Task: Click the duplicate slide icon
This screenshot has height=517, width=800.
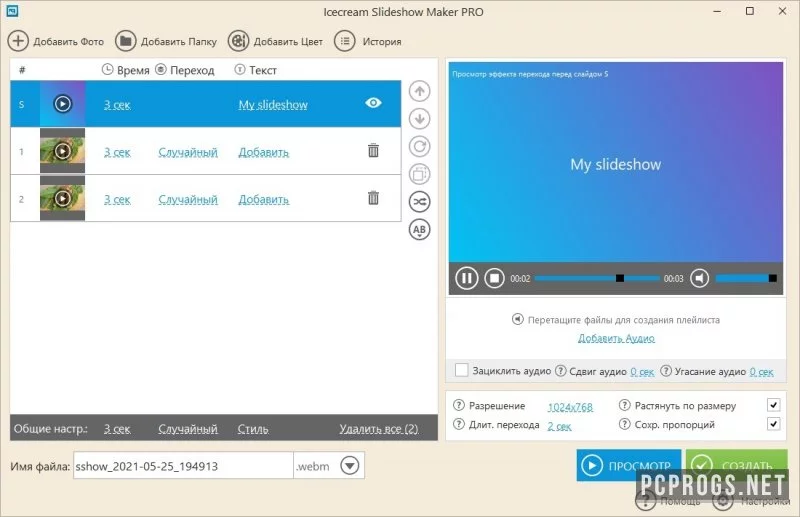Action: click(x=419, y=174)
